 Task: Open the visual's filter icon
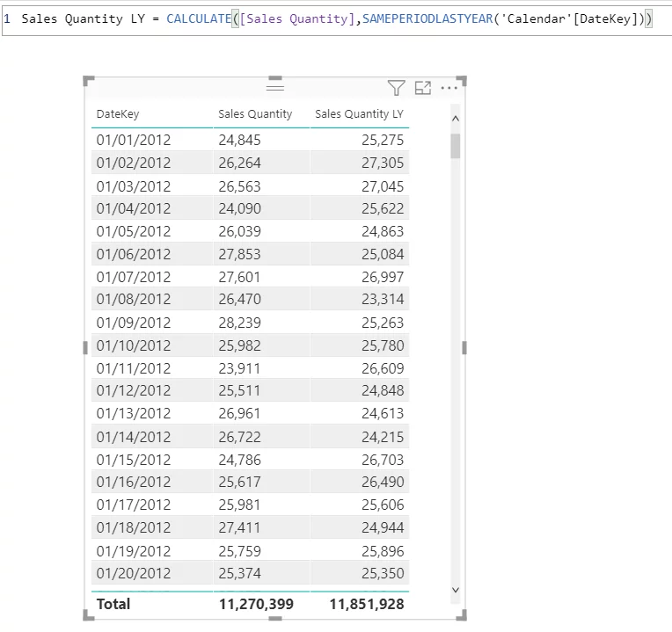396,88
